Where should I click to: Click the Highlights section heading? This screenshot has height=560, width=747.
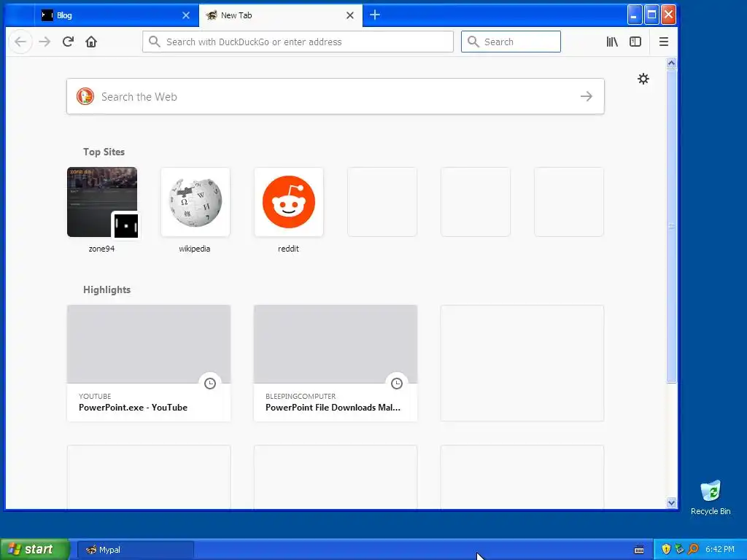(x=107, y=290)
